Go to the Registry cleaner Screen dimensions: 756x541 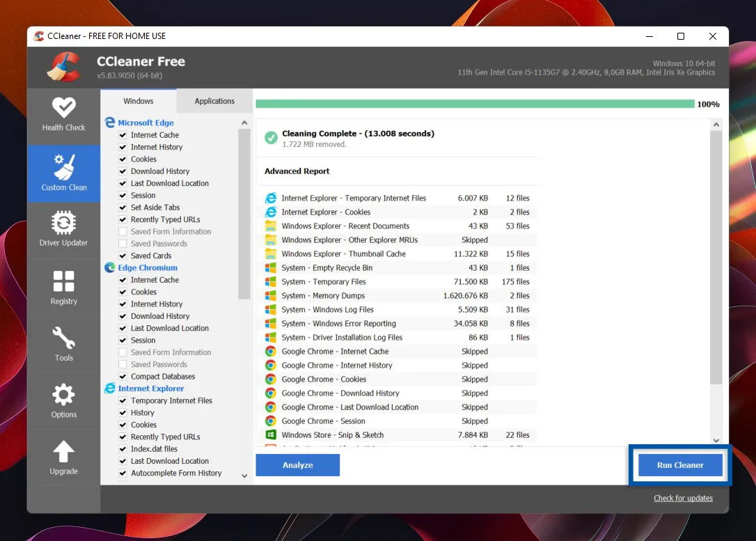tap(63, 287)
